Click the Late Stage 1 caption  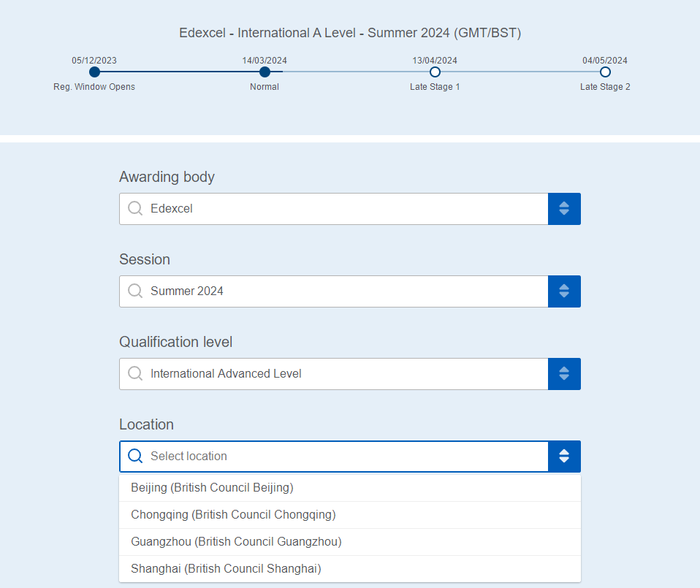pyautogui.click(x=435, y=86)
